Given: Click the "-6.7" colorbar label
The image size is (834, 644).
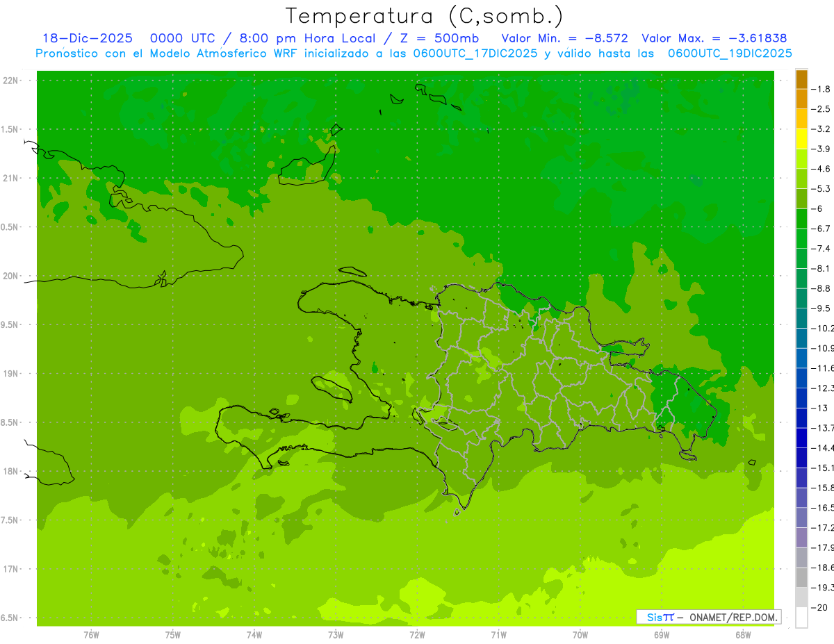Looking at the screenshot, I should [821, 229].
